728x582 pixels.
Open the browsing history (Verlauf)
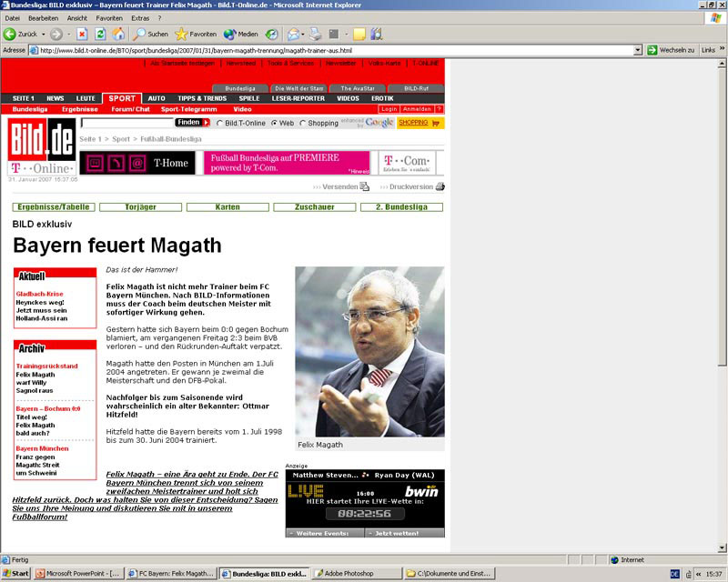tap(271, 34)
